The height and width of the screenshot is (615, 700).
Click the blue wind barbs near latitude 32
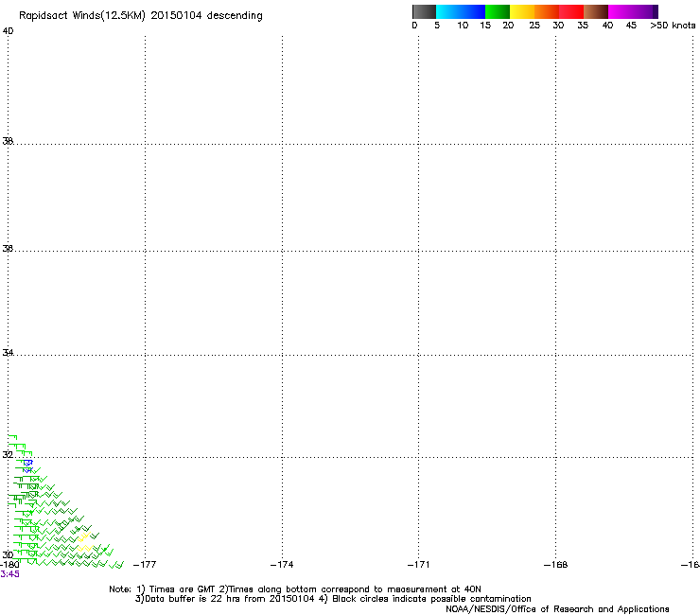27,466
